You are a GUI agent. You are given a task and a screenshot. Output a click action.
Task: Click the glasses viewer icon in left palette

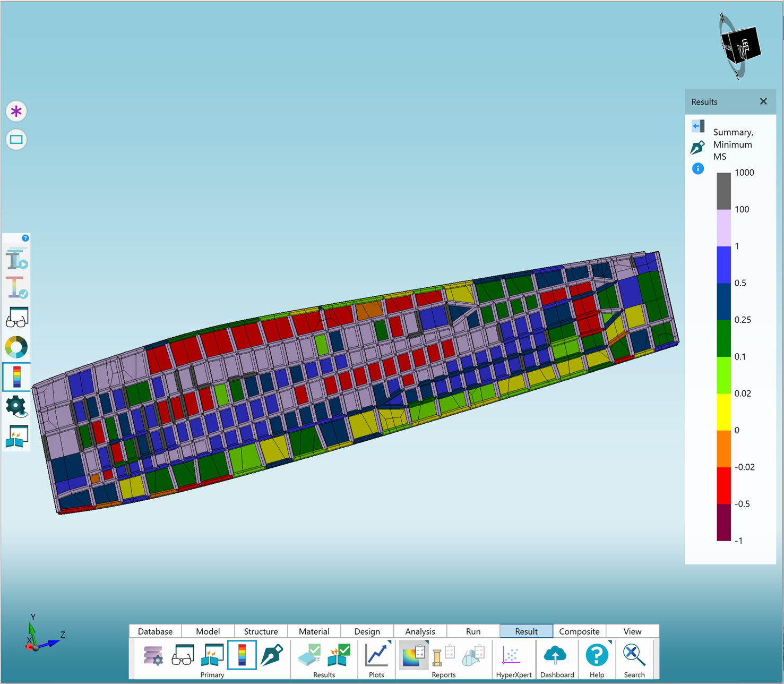tap(16, 318)
